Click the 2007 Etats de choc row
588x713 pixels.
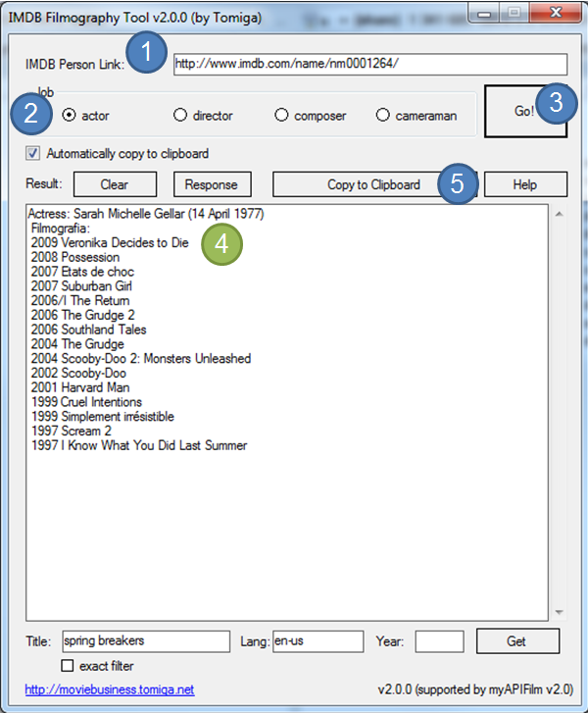click(x=82, y=272)
